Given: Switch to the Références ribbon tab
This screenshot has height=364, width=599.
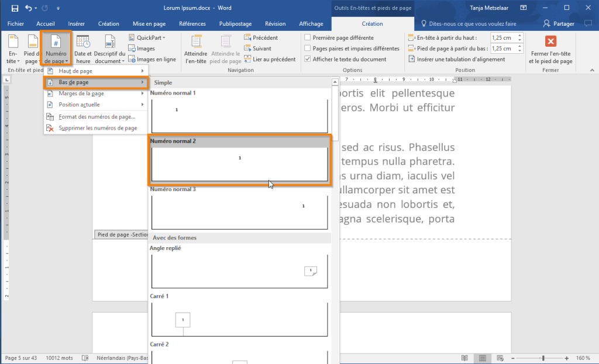Looking at the screenshot, I should pos(192,24).
